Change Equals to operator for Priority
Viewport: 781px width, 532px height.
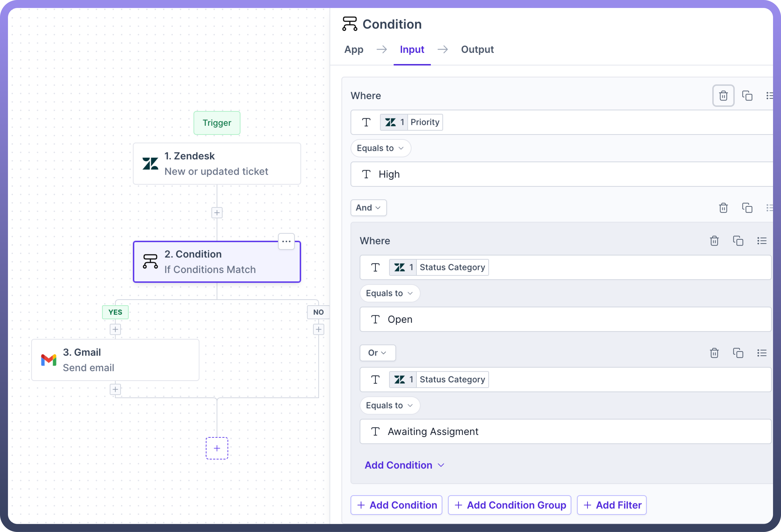380,148
